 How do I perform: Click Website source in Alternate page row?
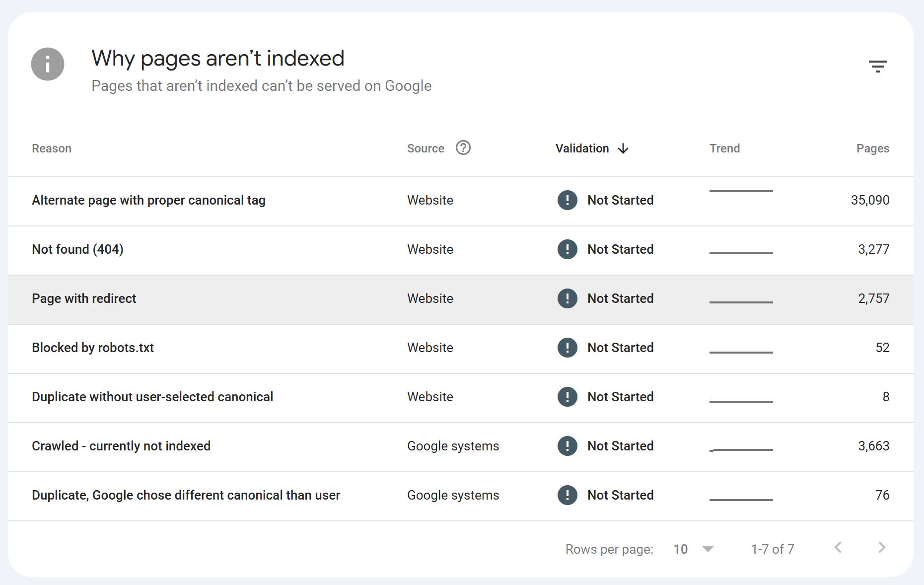[x=430, y=200]
